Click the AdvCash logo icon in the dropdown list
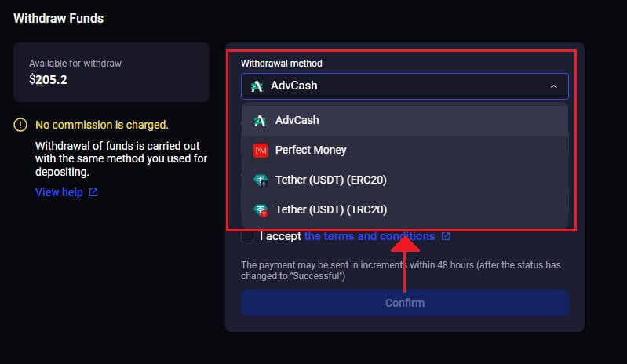Viewport: 627px width, 364px height. [x=260, y=120]
